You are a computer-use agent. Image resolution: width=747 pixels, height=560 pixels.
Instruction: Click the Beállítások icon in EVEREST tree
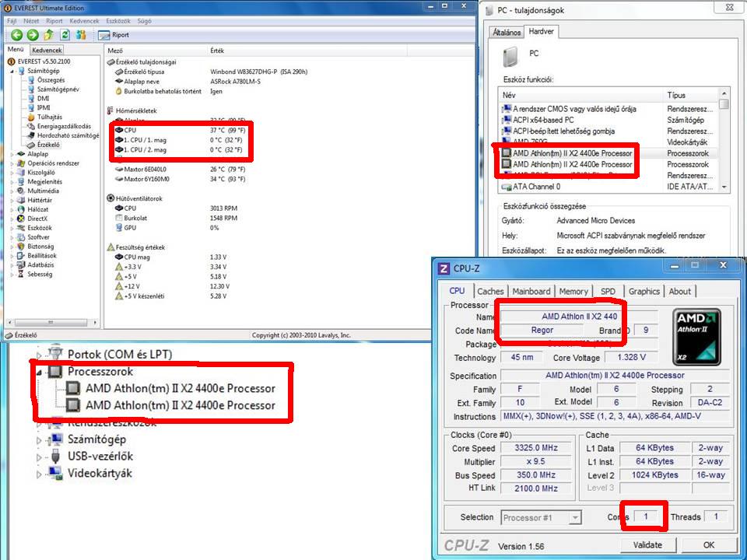[x=21, y=256]
